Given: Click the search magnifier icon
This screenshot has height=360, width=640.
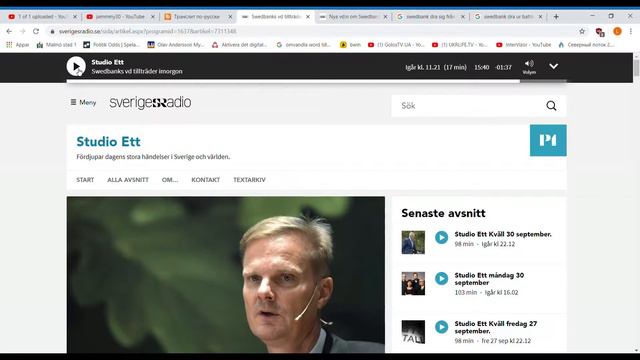Looking at the screenshot, I should click(x=551, y=106).
